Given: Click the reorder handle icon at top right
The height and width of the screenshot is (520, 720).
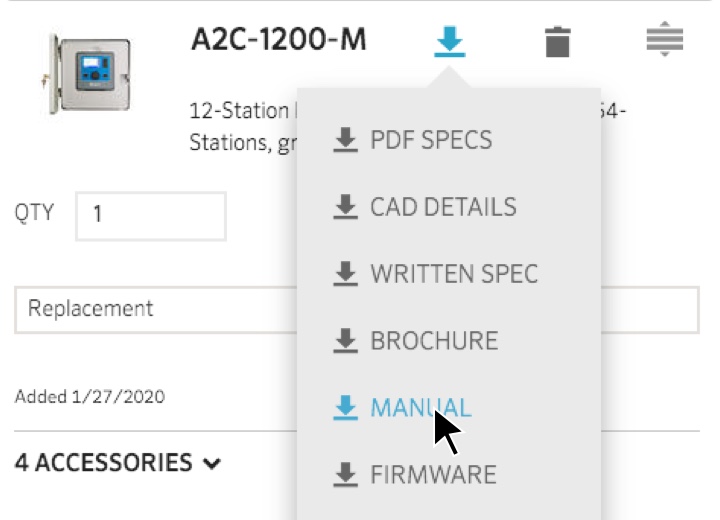Looking at the screenshot, I should 665,40.
